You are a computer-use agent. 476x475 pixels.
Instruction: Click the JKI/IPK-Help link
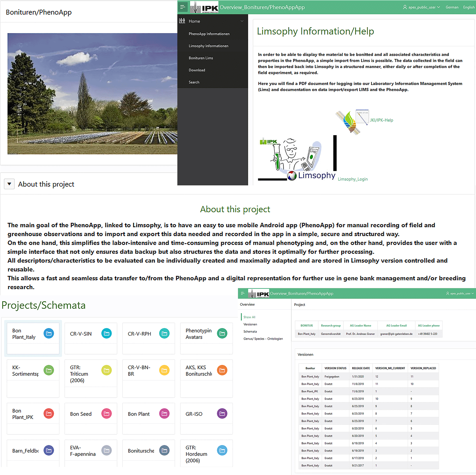[x=381, y=120]
